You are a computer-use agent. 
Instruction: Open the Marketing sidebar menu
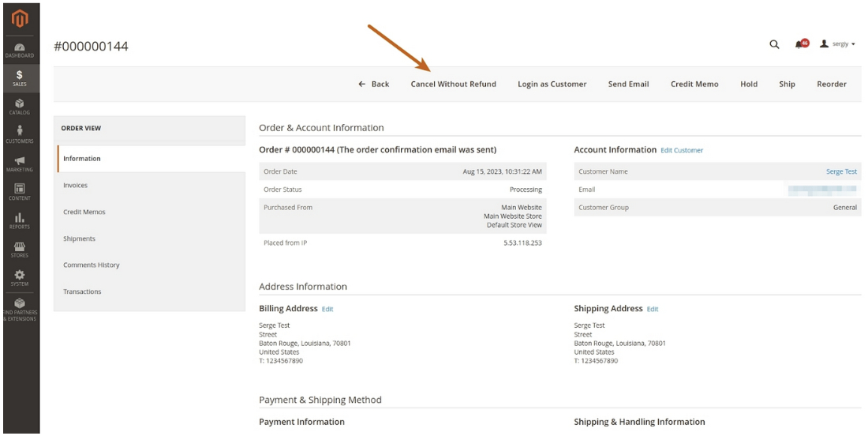click(20, 164)
